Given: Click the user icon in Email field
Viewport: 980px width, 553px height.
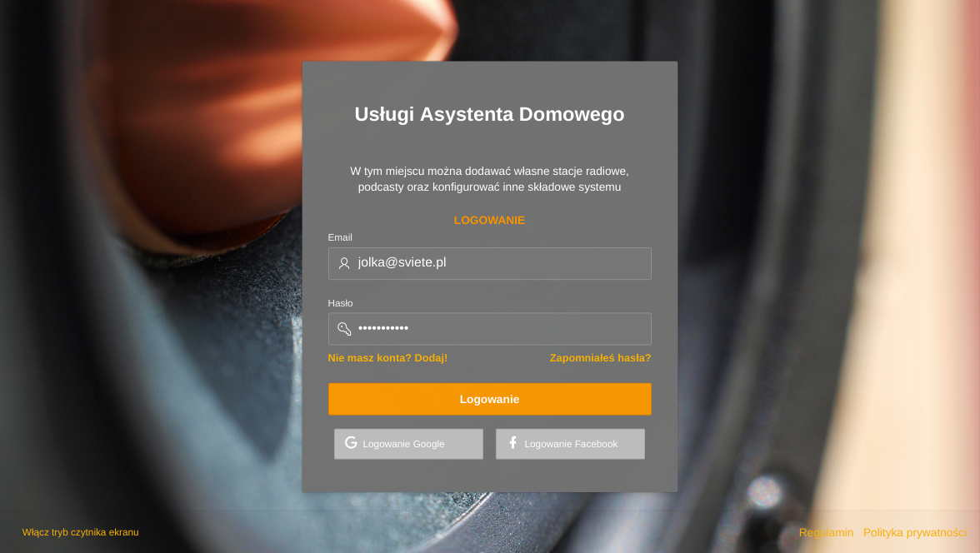Looking at the screenshot, I should coord(343,263).
